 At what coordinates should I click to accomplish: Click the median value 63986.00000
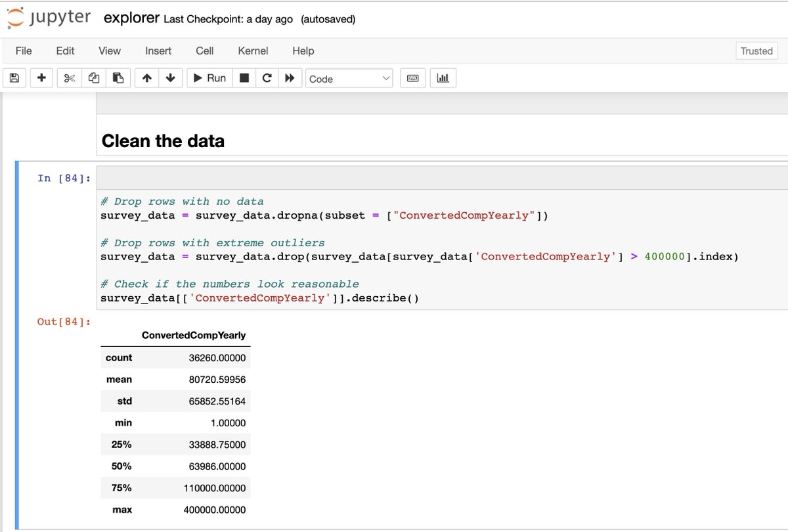click(217, 466)
